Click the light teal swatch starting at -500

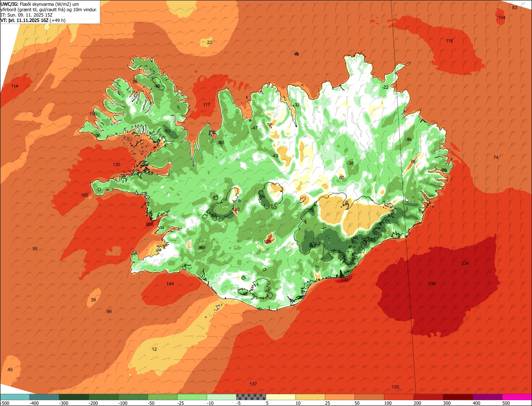[15, 396]
